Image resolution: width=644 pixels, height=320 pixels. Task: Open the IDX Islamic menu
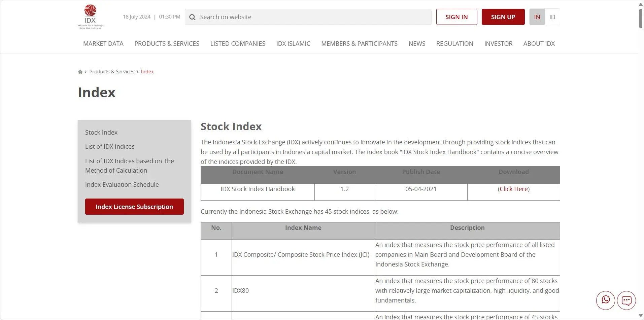[293, 44]
